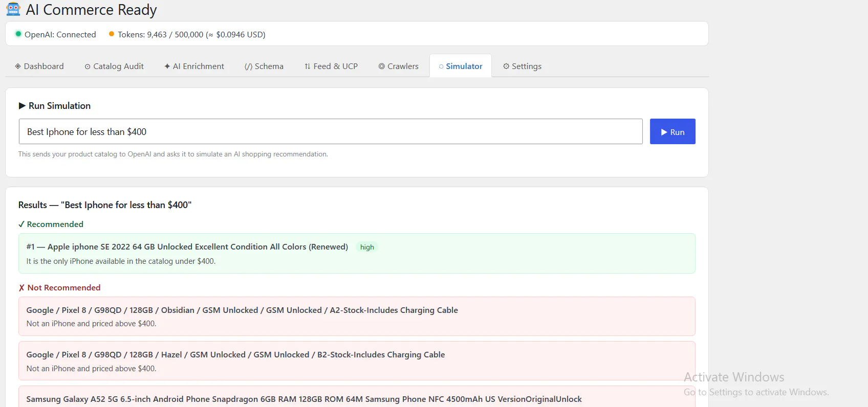Click the Feed & UCP arrows icon
The height and width of the screenshot is (407, 868).
click(308, 66)
